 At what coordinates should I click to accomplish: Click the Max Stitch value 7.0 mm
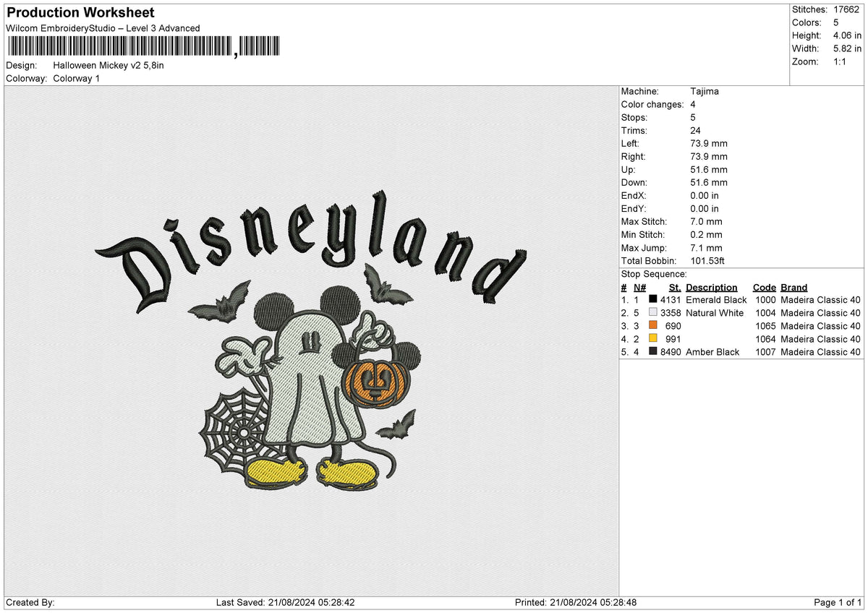pyautogui.click(x=706, y=222)
